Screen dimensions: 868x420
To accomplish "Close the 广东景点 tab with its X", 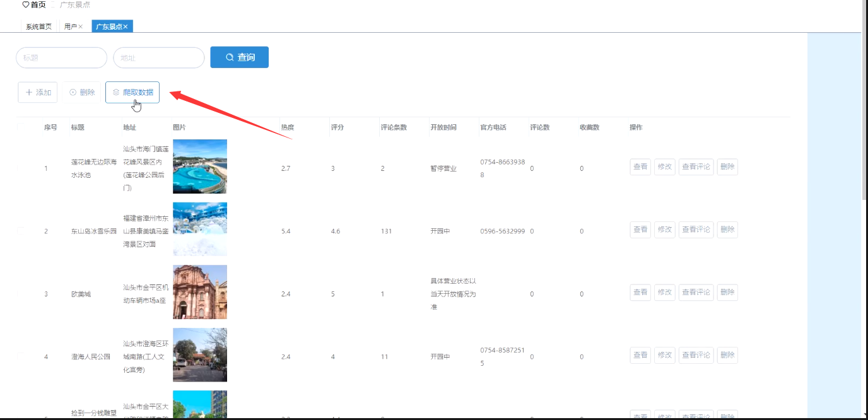I will (x=126, y=26).
